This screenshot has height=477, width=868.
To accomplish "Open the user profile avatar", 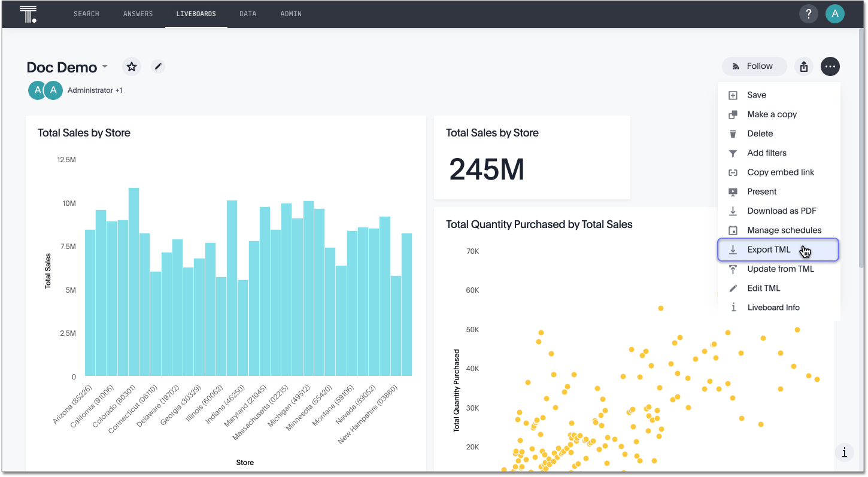I will point(834,14).
